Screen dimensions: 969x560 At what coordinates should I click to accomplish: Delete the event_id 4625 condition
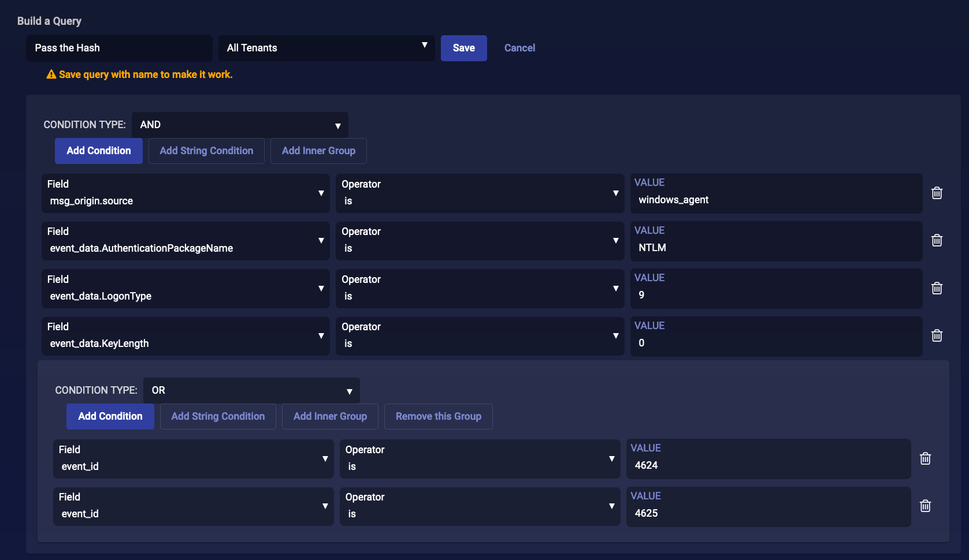pyautogui.click(x=925, y=506)
